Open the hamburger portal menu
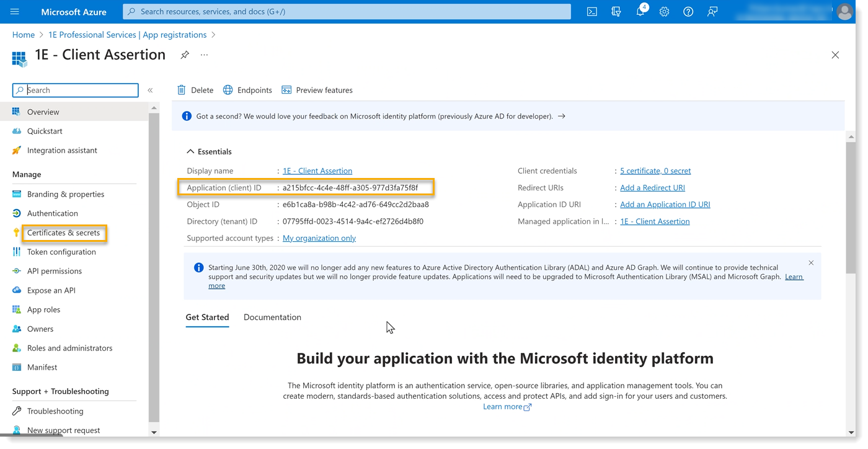868x449 pixels. (x=15, y=12)
